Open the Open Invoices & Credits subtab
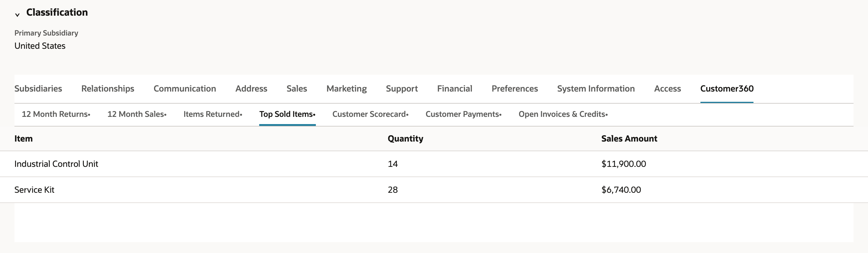Viewport: 868px width, 253px height. point(563,114)
